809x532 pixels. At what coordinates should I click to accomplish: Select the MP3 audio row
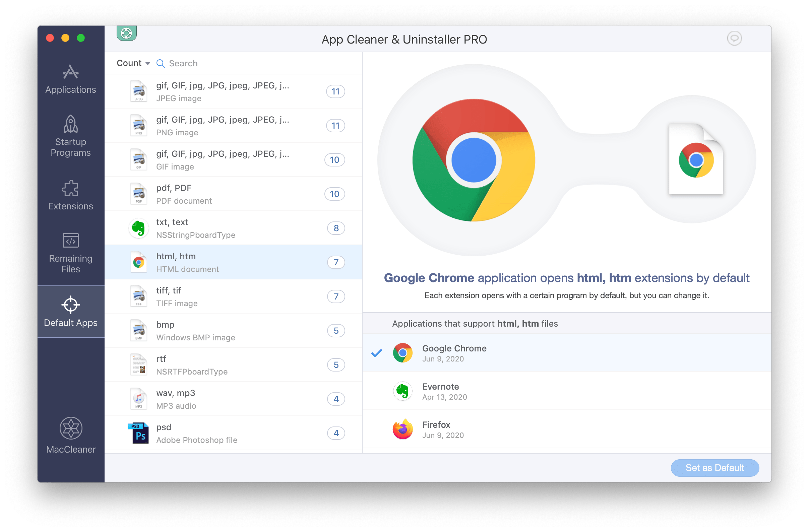[233, 399]
